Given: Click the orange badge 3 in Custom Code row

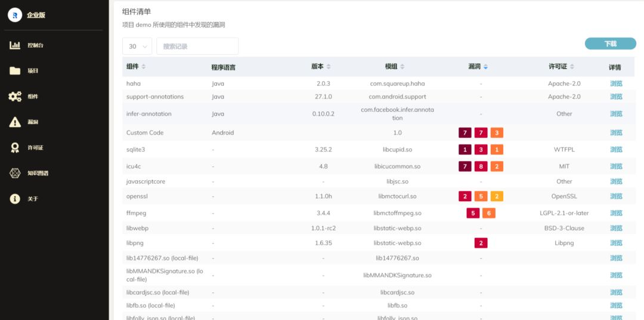Looking at the screenshot, I should click(x=497, y=133).
